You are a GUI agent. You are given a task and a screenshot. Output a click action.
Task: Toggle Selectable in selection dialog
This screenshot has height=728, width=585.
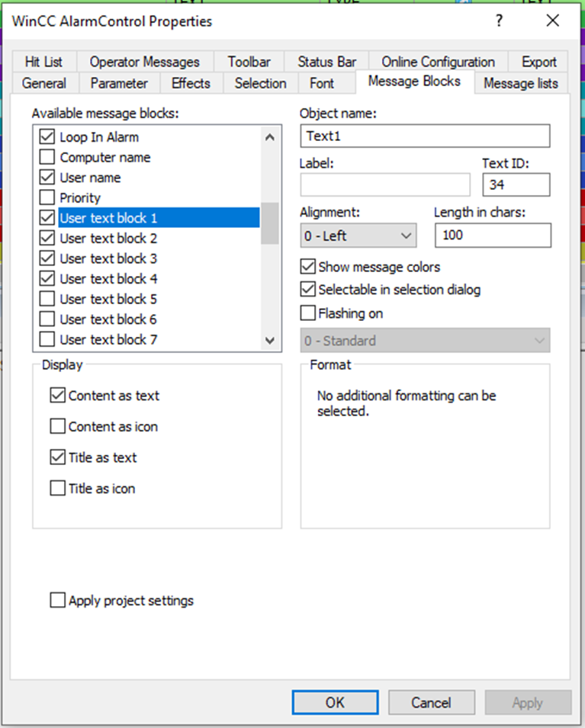point(307,289)
